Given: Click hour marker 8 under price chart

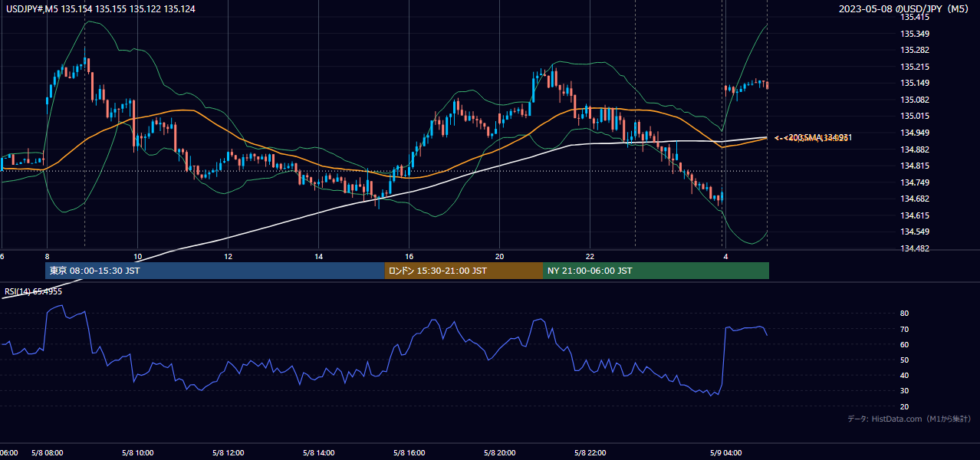Looking at the screenshot, I should click(x=47, y=256).
